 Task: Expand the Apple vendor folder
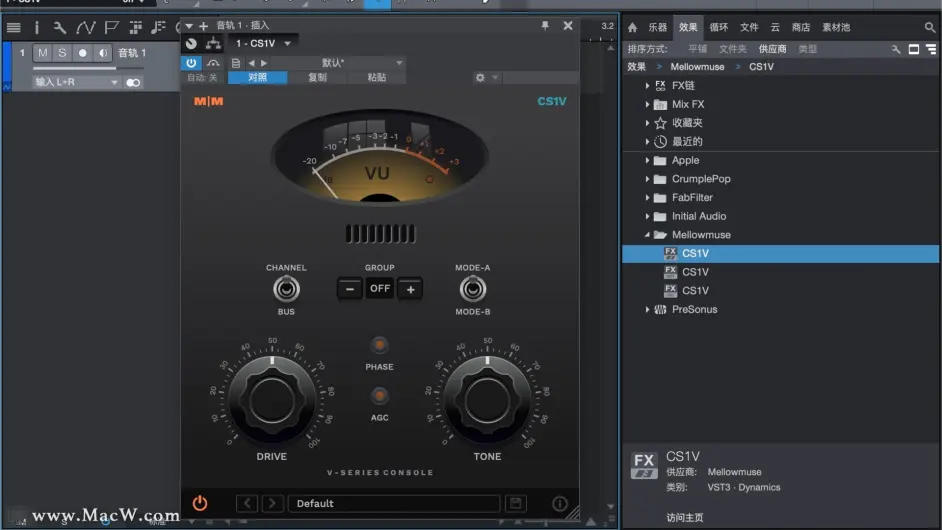click(647, 160)
